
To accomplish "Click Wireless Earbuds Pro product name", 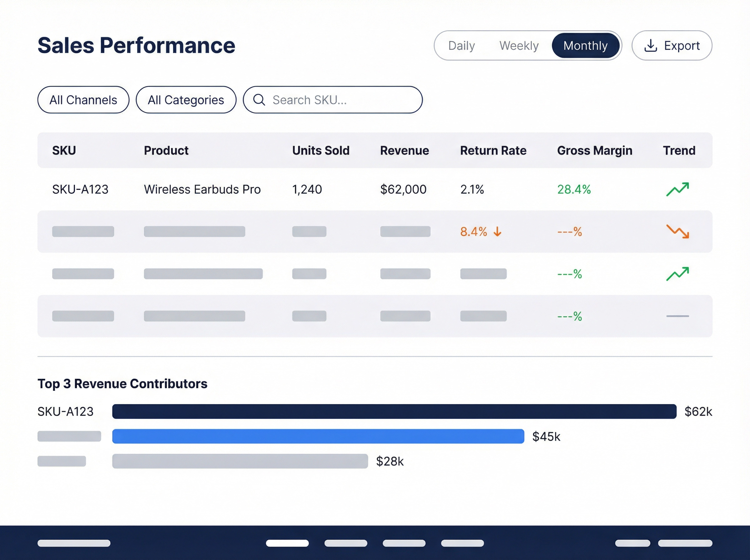I will point(202,189).
